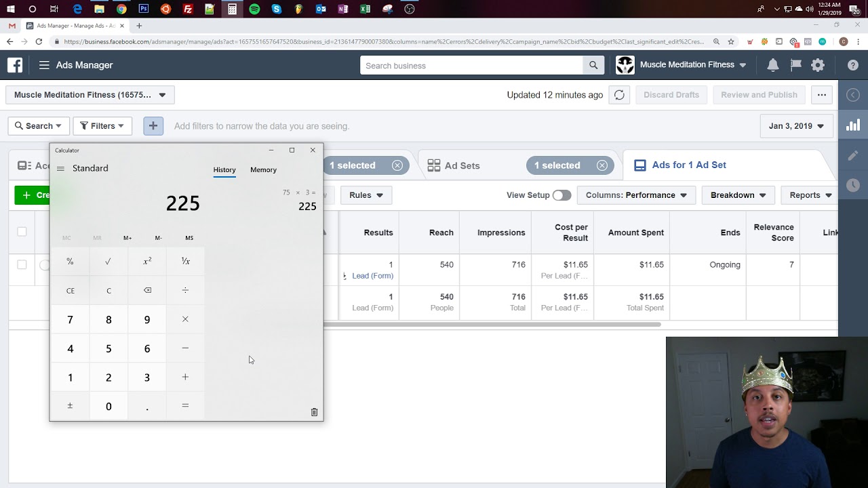This screenshot has width=868, height=488.
Task: Check the select-all checkbox in table header
Action: [22, 232]
